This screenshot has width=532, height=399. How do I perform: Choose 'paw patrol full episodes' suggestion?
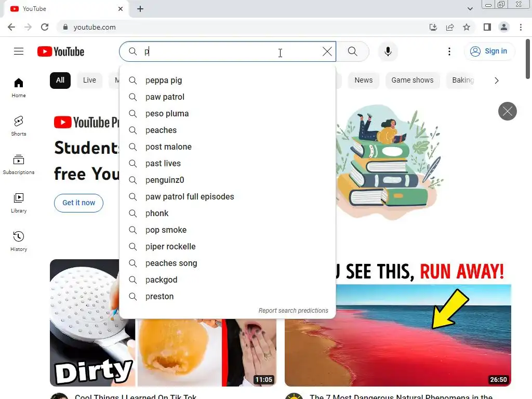coord(228,197)
